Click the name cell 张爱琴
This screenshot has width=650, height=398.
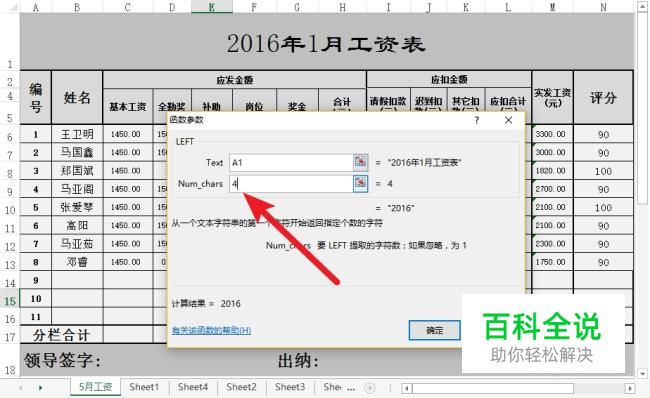point(77,207)
